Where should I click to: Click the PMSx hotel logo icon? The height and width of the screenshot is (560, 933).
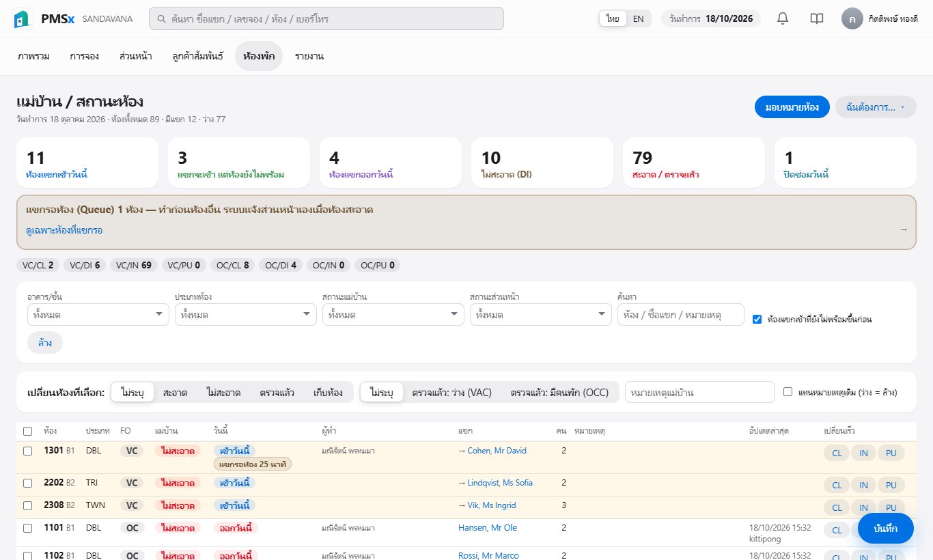pos(23,19)
